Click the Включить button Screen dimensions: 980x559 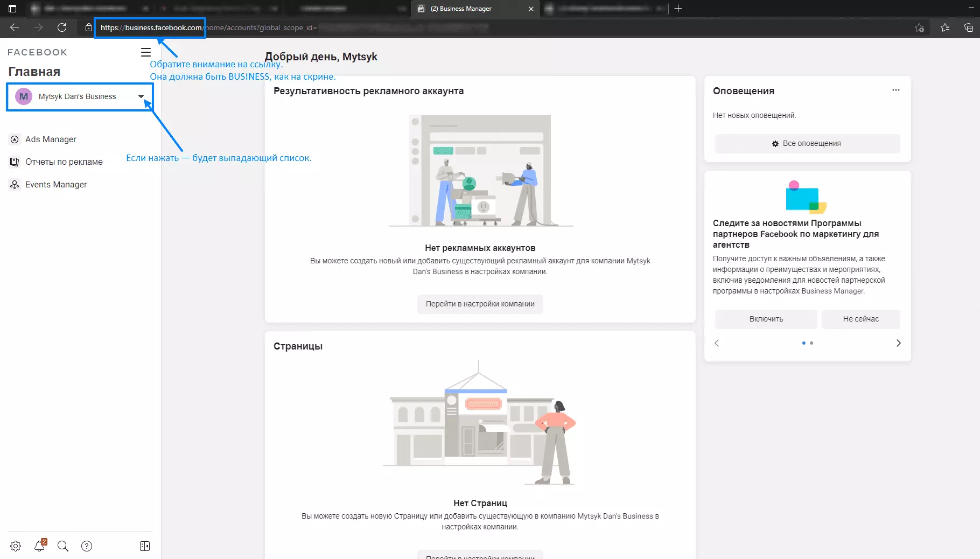click(x=766, y=319)
